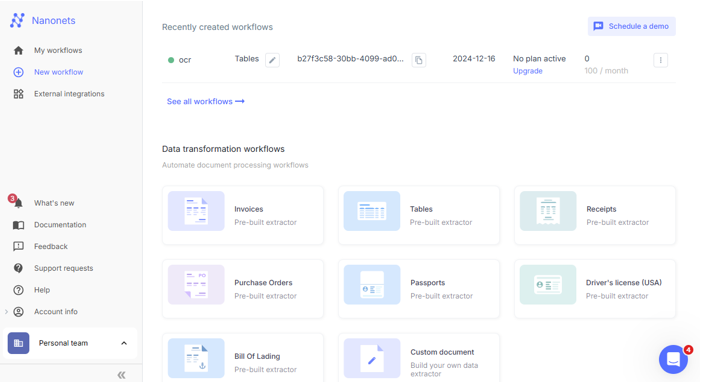
Task: Click the Driver's license extractor thumbnail
Action: coord(548,284)
